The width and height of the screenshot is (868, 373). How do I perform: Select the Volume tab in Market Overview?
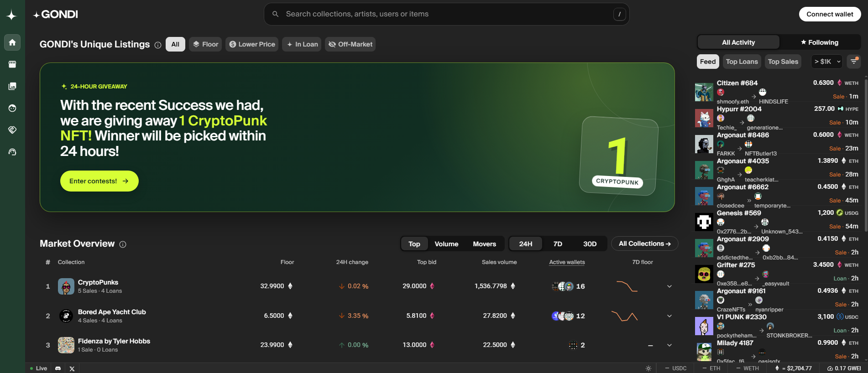pos(446,244)
